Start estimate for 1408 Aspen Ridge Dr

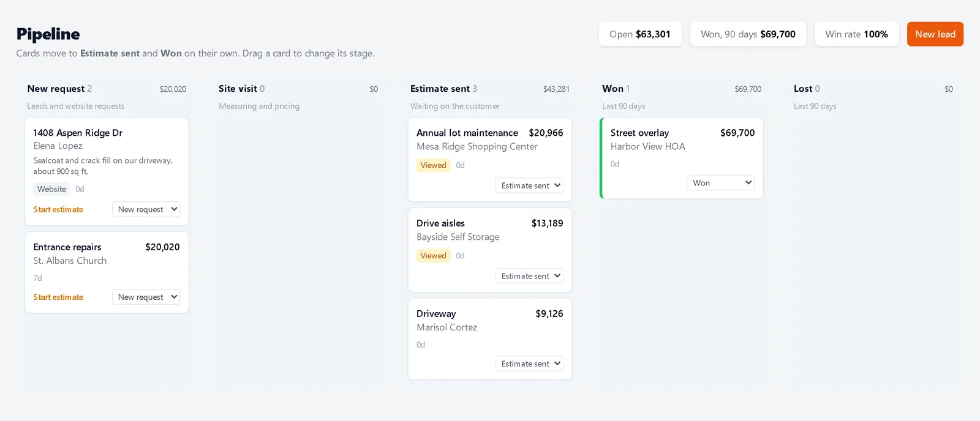(x=58, y=209)
